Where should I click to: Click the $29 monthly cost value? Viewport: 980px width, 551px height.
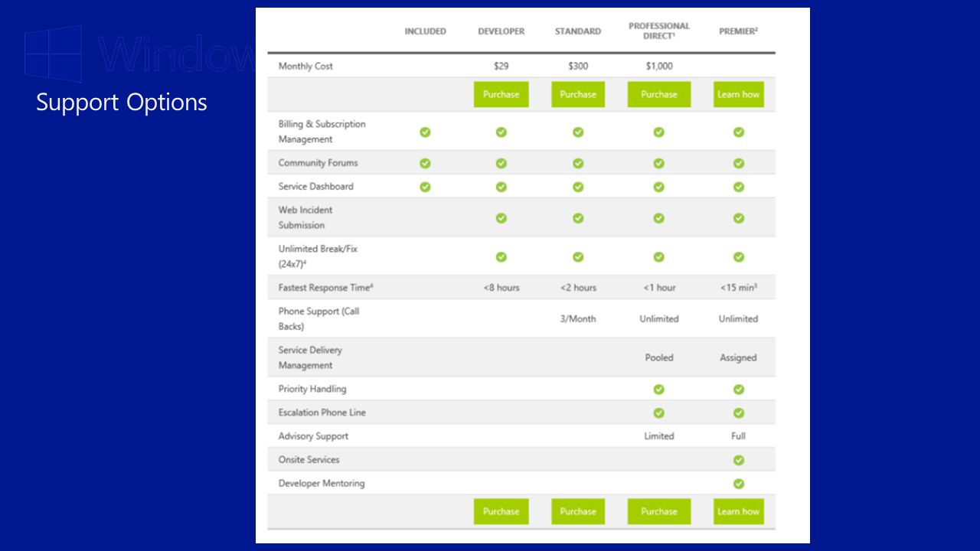tap(501, 66)
